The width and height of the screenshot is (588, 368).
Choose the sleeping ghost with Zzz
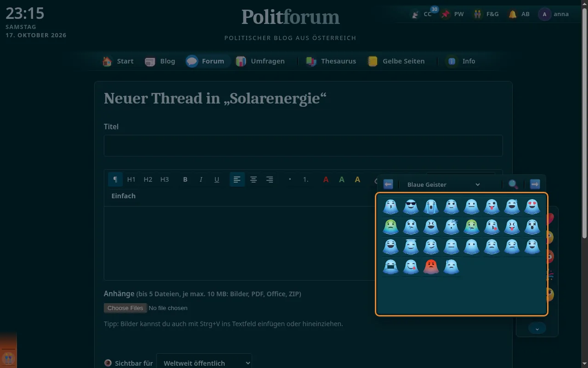[x=451, y=226]
